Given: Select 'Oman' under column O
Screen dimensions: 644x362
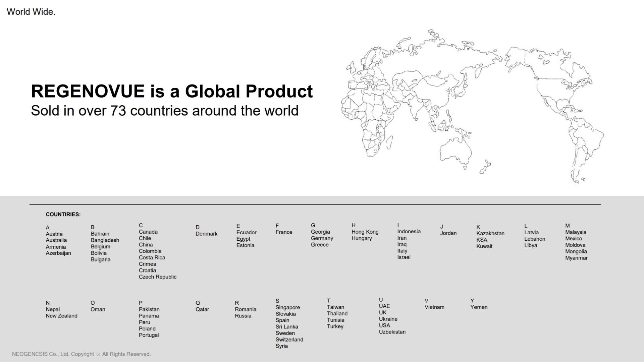Looking at the screenshot, I should pos(98,309).
